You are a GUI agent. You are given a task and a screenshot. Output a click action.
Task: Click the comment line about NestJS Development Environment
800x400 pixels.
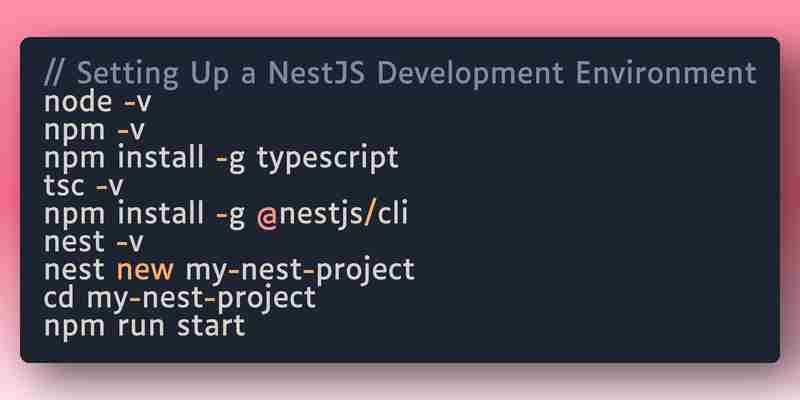[x=400, y=74]
